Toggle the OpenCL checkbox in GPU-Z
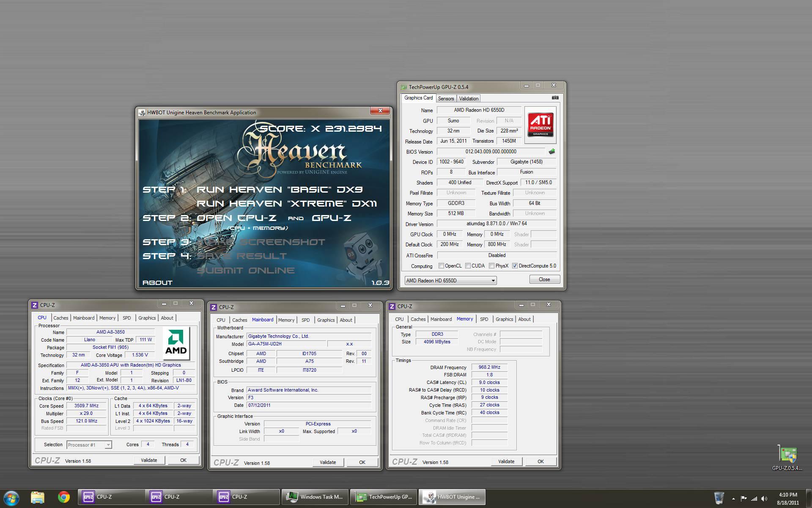The width and height of the screenshot is (812, 508). point(441,266)
